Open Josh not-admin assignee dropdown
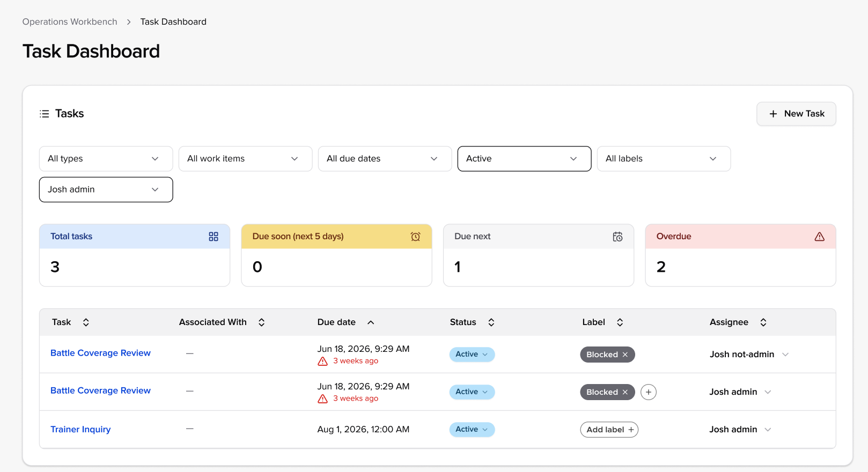Screen dimensions: 868x472 click(x=749, y=355)
